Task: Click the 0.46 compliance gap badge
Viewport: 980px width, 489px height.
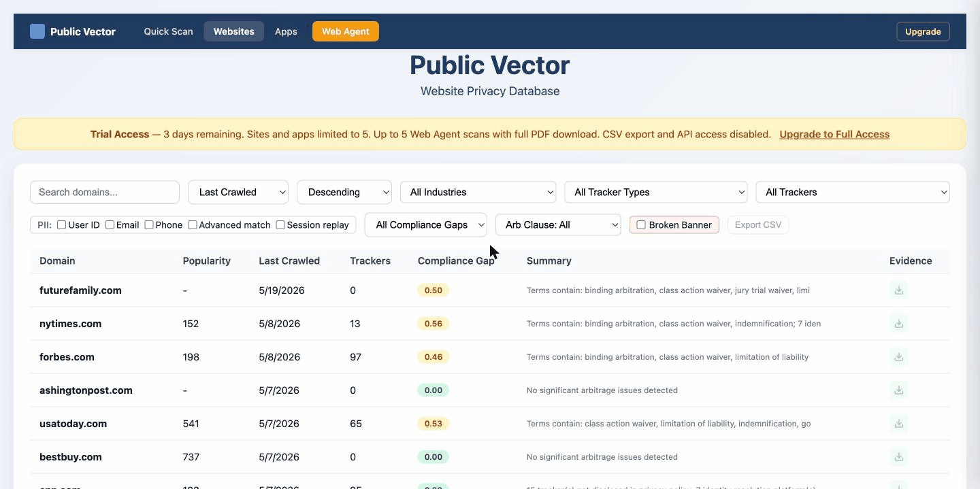Action: 434,357
